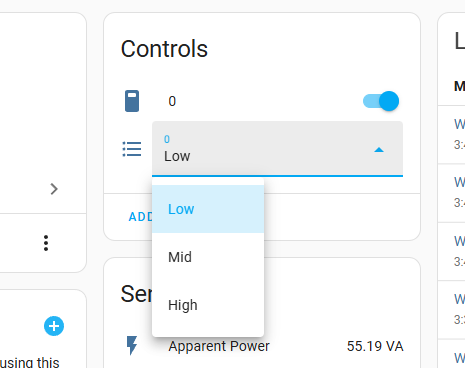
Task: Click the blue switch device icon
Action: pos(132,101)
